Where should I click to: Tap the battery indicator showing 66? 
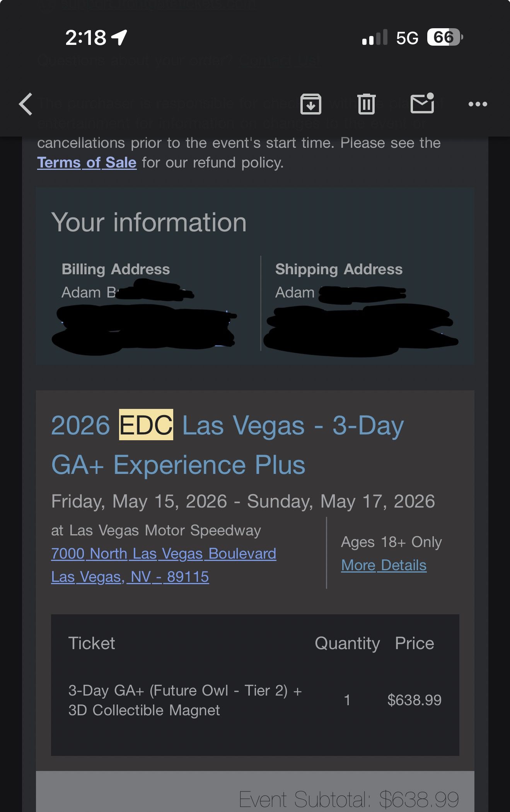click(x=444, y=38)
